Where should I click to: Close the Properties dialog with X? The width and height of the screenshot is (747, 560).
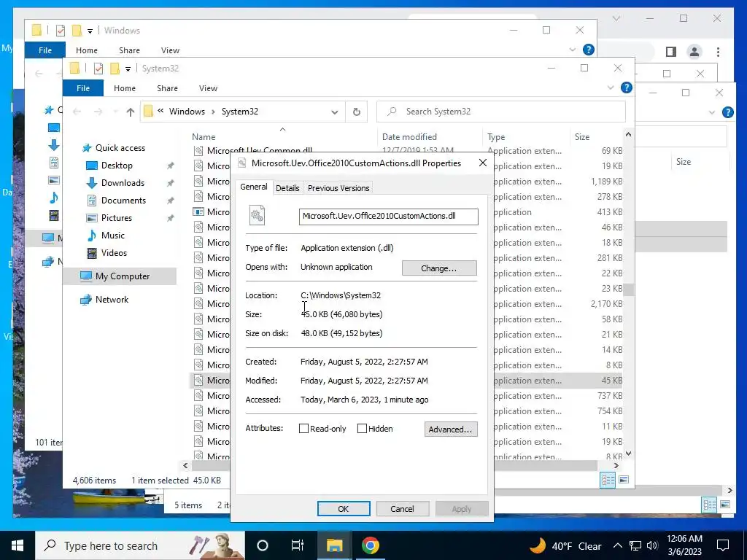point(483,163)
